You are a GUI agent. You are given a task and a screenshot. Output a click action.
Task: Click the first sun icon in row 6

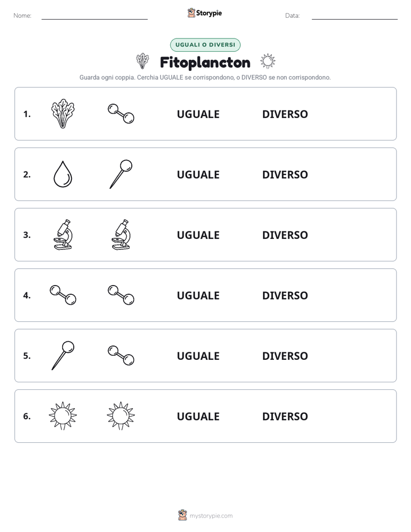63,416
